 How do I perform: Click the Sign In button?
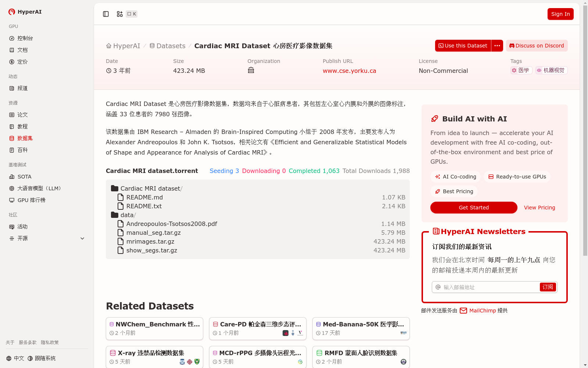560,14
